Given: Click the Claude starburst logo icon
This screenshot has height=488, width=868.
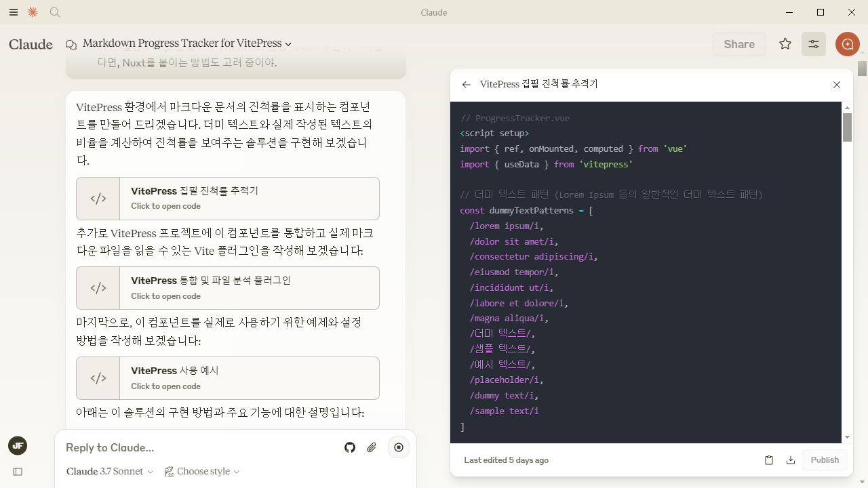Looking at the screenshot, I should 33,12.
